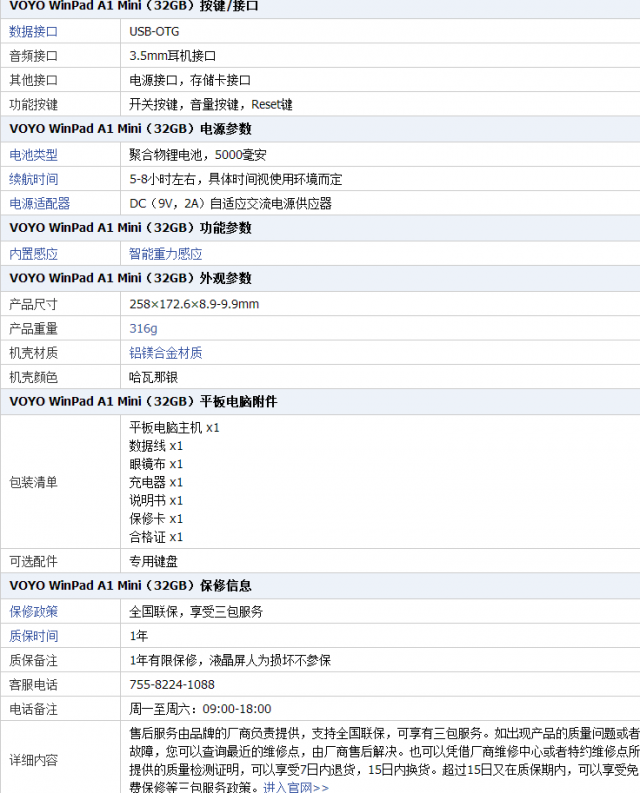This screenshot has height=794, width=640.
Task: Select the 合格证 x1 line
Action: click(x=156, y=537)
